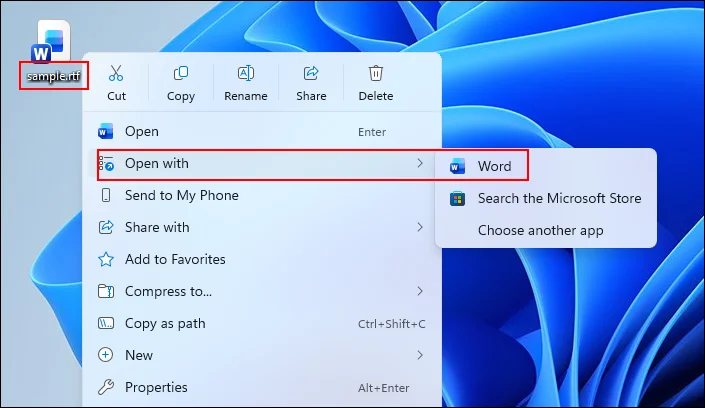This screenshot has height=408, width=705.
Task: Click the Word icon beside Open
Action: 106,131
